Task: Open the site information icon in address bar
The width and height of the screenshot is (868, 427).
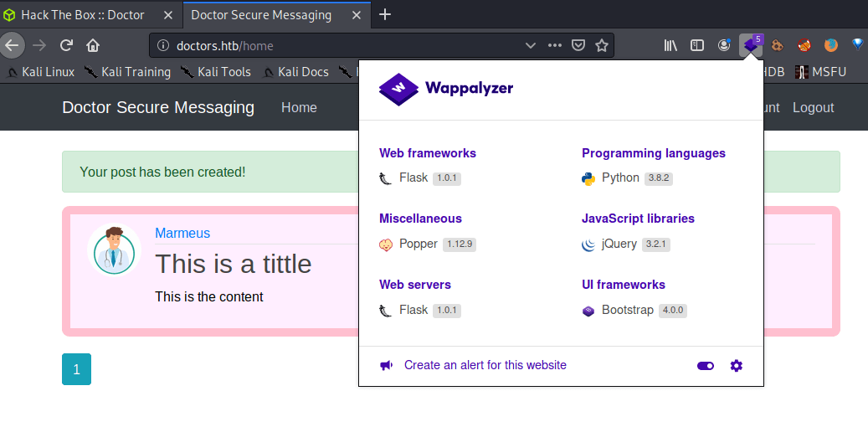Action: [162, 45]
